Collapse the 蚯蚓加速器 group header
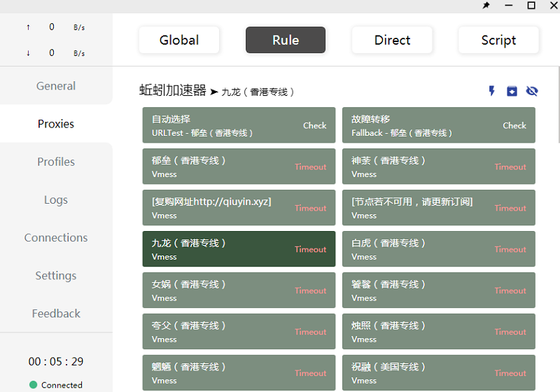 pyautogui.click(x=173, y=90)
